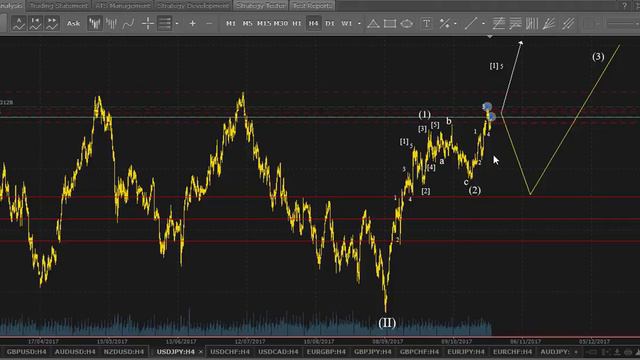The image size is (640, 360).
Task: Click the (II) wave label at bottom
Action: pos(387,323)
